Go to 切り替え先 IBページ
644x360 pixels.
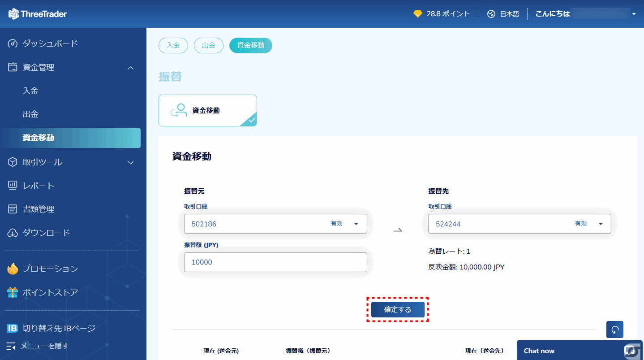tap(59, 329)
